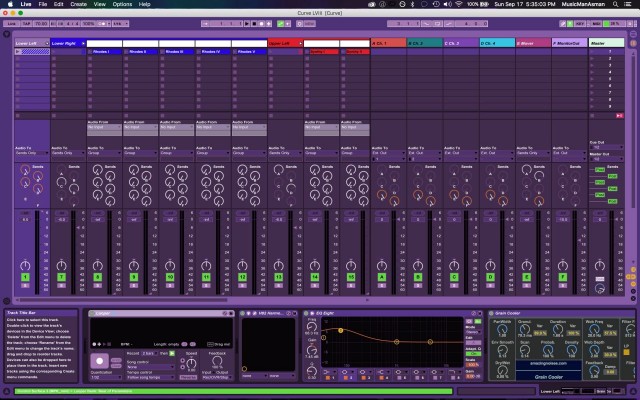Open the Looper Quantization dropdown
The image size is (640, 400).
[x=107, y=377]
